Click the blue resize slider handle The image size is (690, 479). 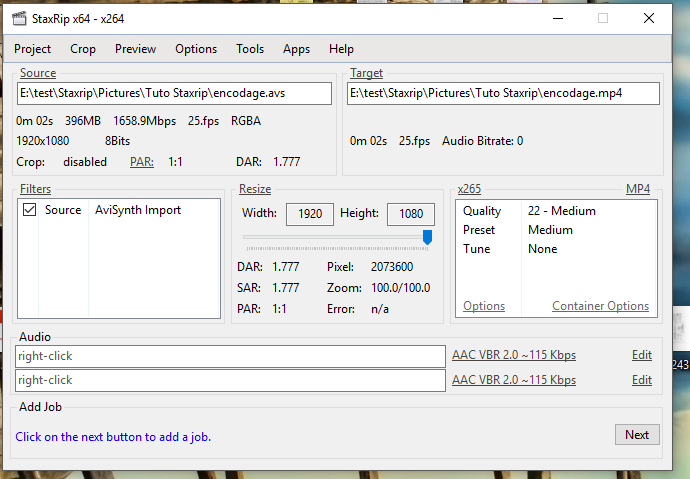(x=427, y=237)
